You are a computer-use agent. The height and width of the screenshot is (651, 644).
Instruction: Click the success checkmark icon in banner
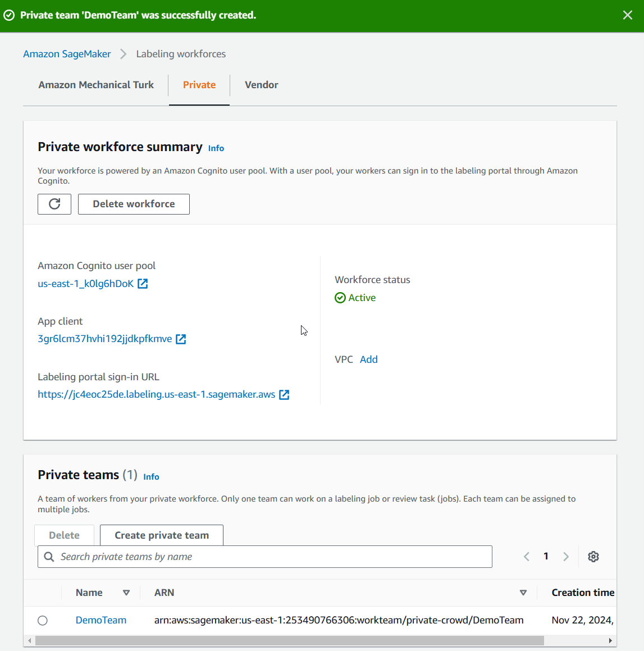coord(9,15)
